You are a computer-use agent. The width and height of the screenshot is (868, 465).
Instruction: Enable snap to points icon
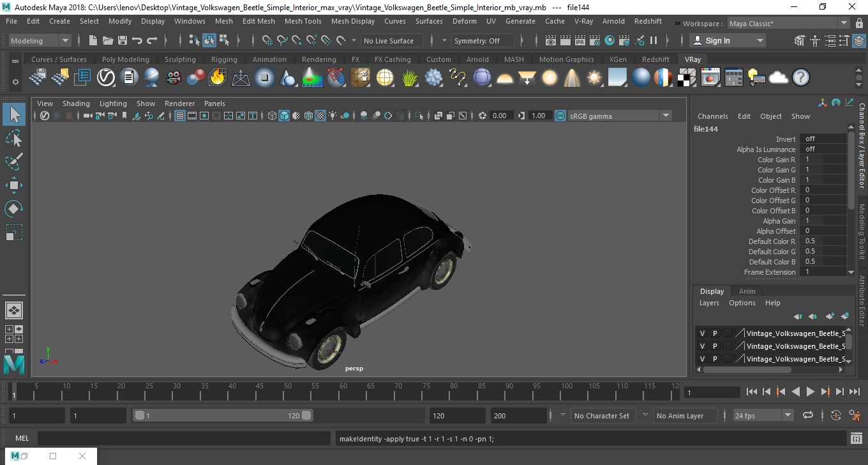297,40
